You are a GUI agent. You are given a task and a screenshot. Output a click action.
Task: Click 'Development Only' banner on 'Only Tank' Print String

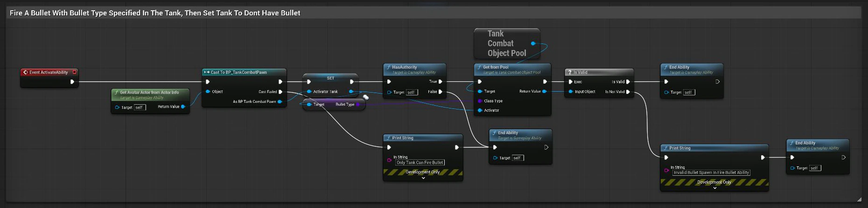coord(423,172)
